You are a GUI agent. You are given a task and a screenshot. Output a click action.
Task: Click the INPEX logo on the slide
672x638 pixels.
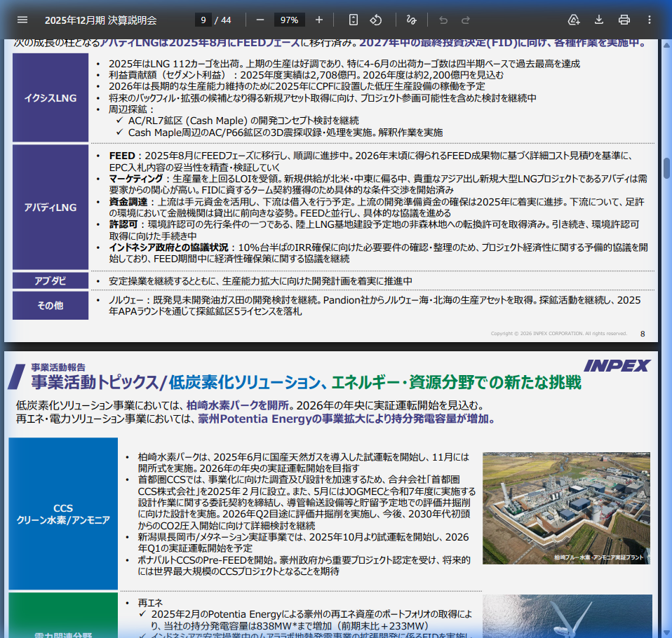617,365
